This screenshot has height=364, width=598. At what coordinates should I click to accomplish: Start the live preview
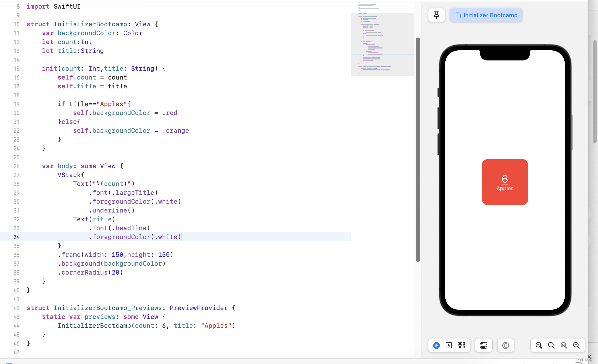point(436,345)
